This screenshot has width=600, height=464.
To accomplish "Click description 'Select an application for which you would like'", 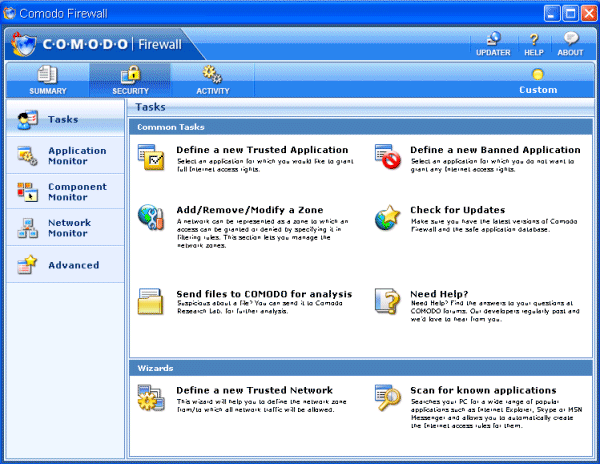I will pos(265,165).
